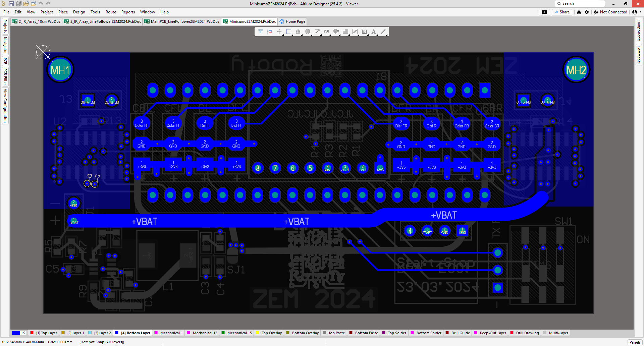Screen dimensions: 644x346
Task: Switch to 2_IR_Array_10cm.PcbDoc tab
Action: 36,21
